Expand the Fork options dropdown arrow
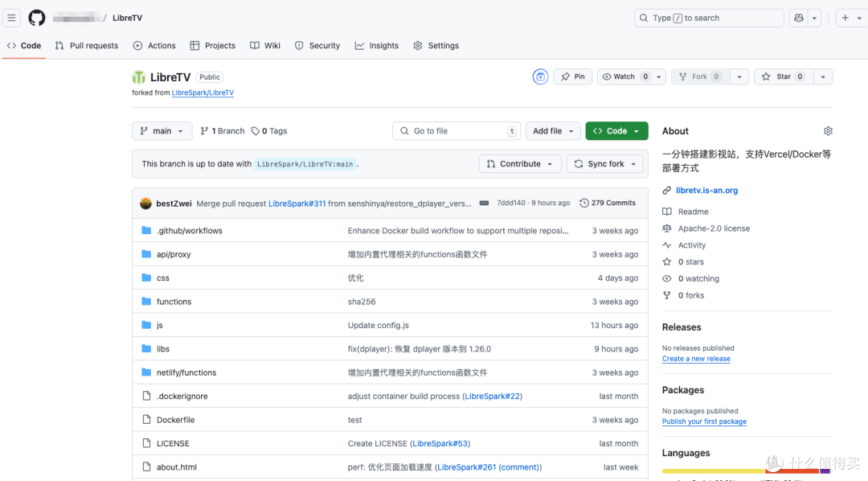868x481 pixels. [x=739, y=76]
